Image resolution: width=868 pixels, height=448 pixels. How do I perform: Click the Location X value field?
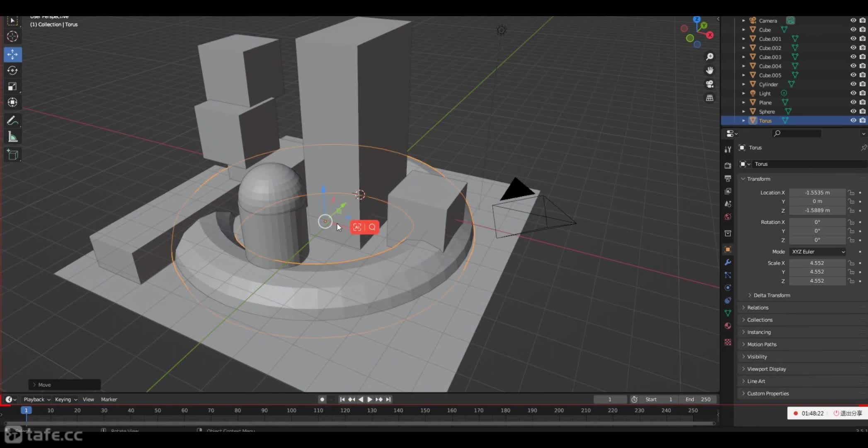817,192
